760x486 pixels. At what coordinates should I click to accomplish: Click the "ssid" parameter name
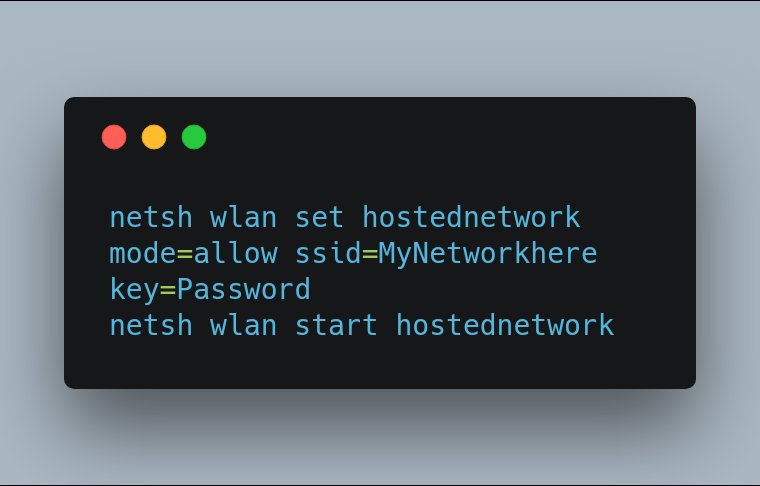[x=329, y=253]
